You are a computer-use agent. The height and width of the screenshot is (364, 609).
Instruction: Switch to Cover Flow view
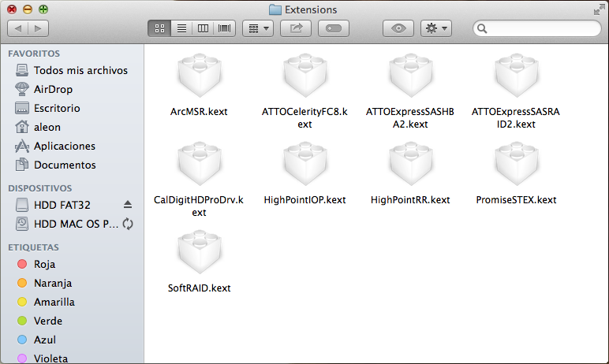[225, 28]
